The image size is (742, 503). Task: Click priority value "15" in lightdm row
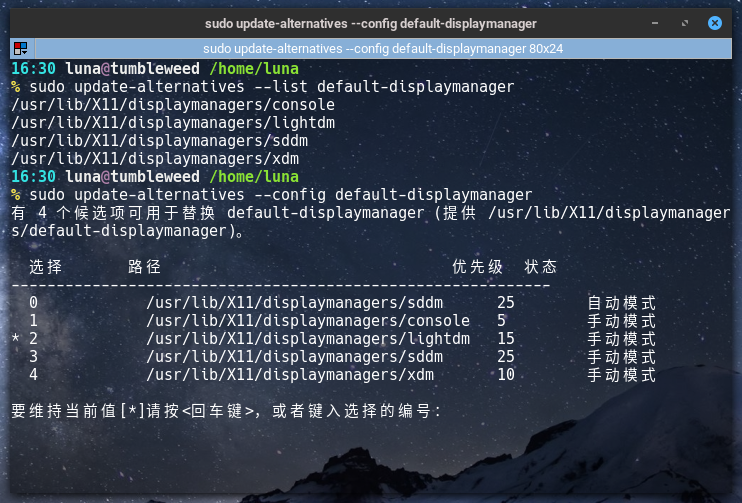[506, 338]
